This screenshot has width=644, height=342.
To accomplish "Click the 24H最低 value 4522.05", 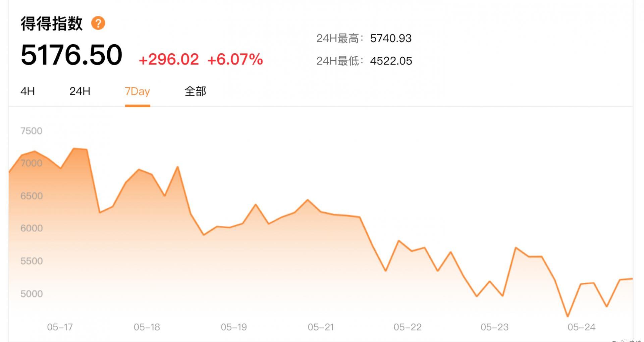I will (x=391, y=61).
